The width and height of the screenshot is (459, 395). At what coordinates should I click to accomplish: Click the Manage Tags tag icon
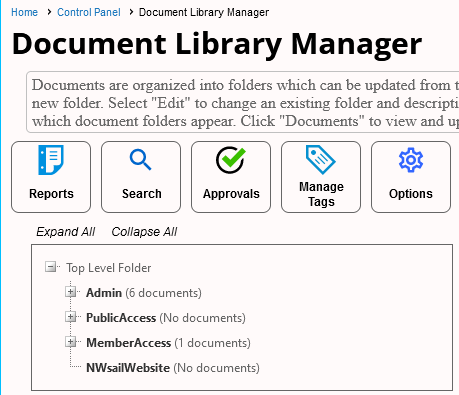tap(321, 160)
